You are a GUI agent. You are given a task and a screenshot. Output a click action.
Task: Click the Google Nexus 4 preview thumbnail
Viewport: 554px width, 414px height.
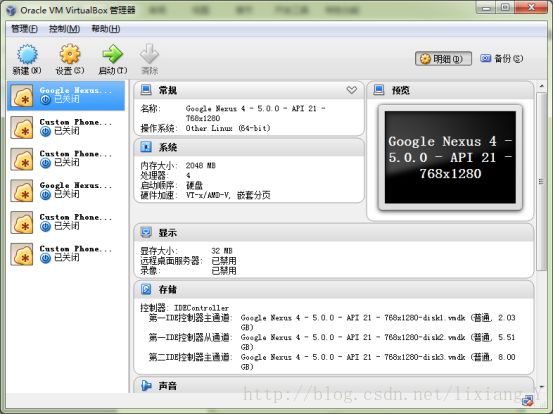coord(450,157)
